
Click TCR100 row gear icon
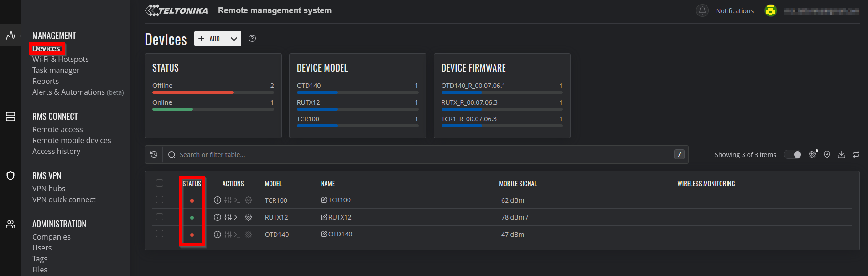(249, 200)
